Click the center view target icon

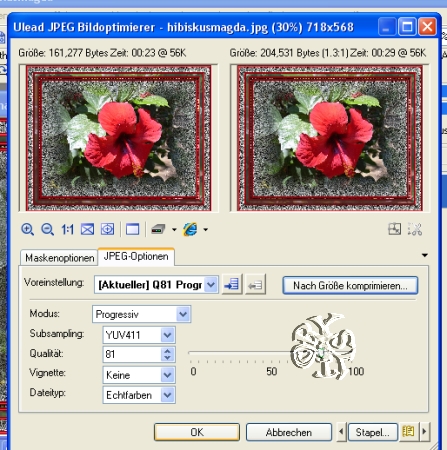click(x=107, y=229)
